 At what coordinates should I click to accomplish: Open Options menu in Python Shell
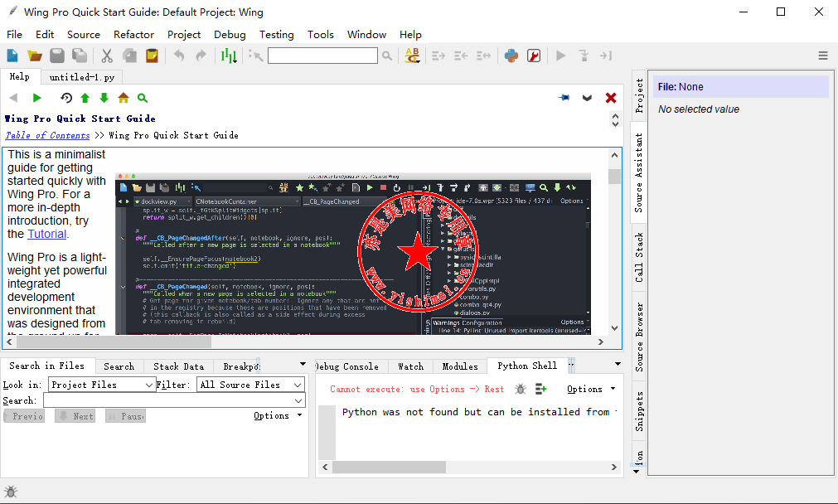coord(590,389)
